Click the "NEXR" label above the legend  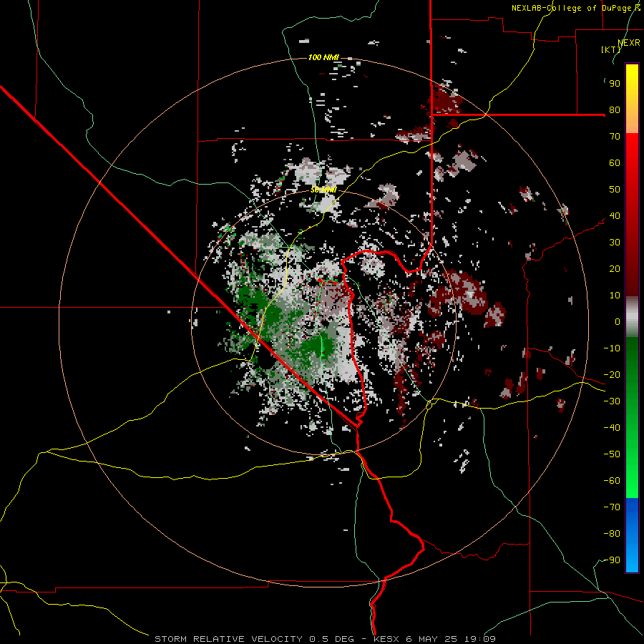(629, 43)
